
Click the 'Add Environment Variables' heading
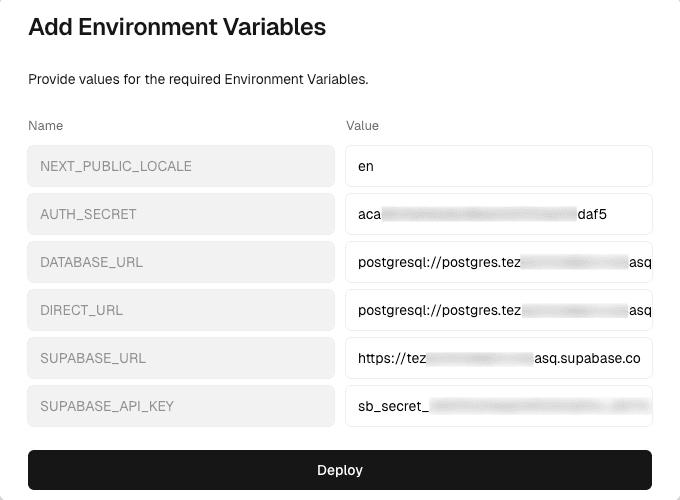coord(177,27)
